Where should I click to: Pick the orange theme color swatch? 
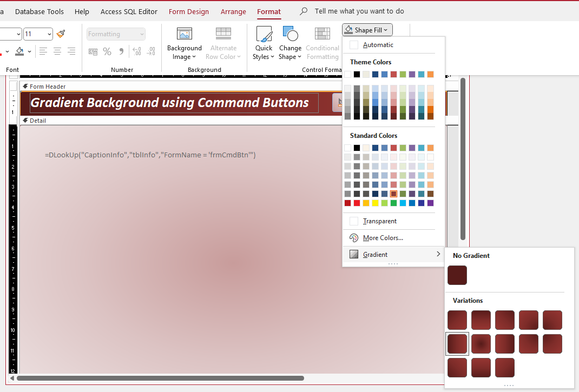click(x=430, y=75)
